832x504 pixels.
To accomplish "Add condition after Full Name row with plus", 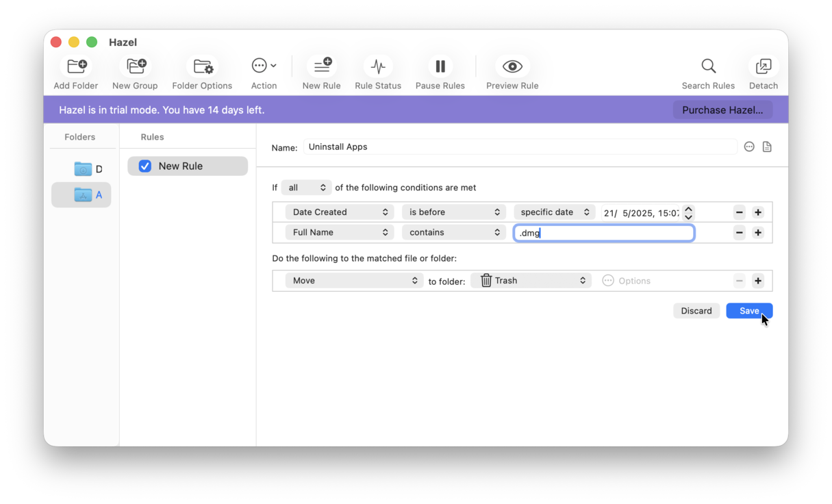I will click(x=758, y=233).
